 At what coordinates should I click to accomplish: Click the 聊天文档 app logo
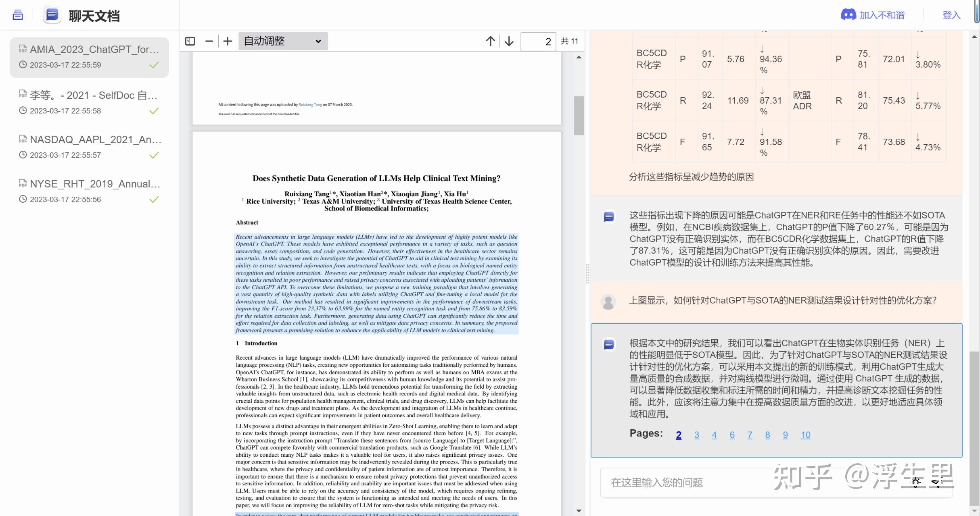[52, 15]
